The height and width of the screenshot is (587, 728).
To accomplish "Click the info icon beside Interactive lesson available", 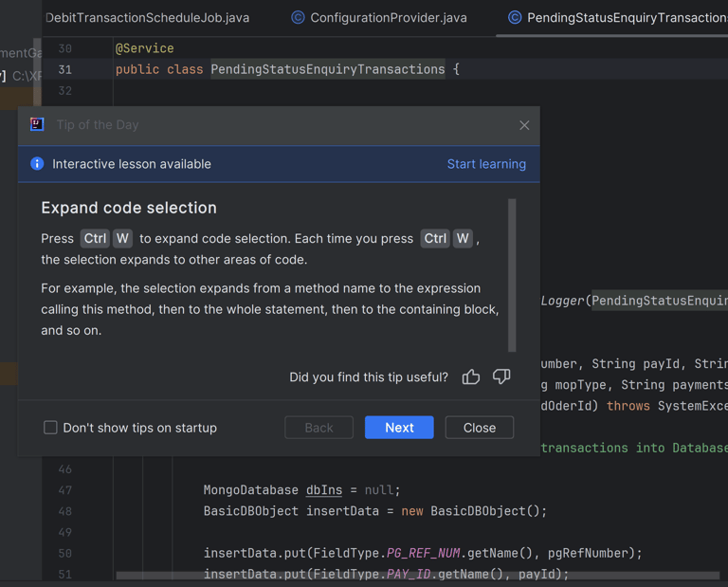I will pos(37,164).
